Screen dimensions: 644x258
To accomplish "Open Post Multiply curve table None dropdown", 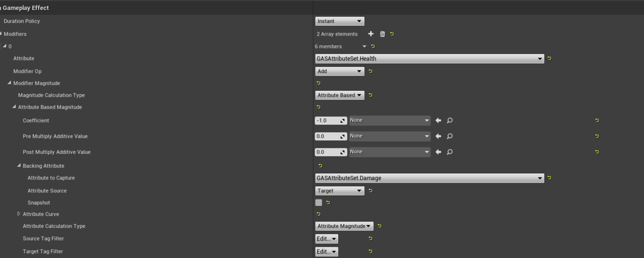I will tap(390, 152).
